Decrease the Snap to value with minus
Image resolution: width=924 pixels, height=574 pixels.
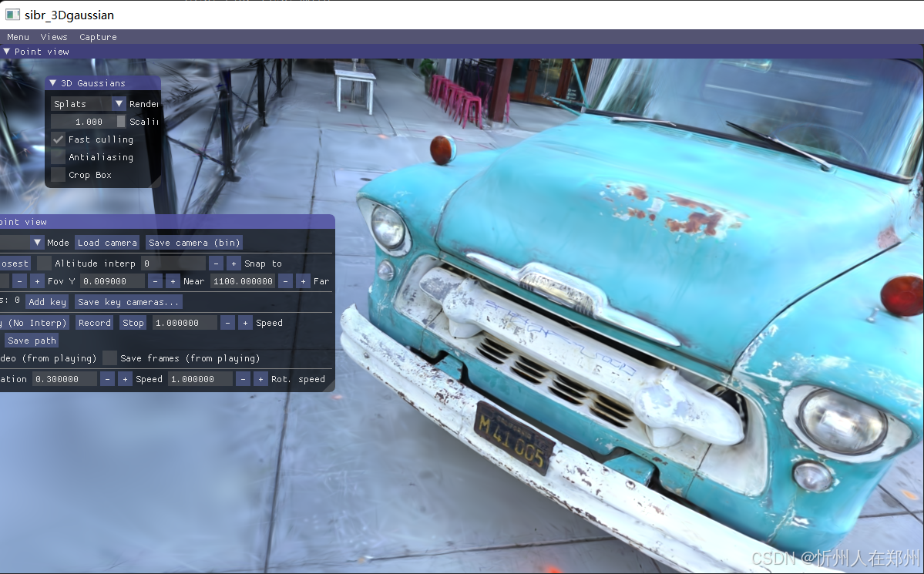[217, 263]
